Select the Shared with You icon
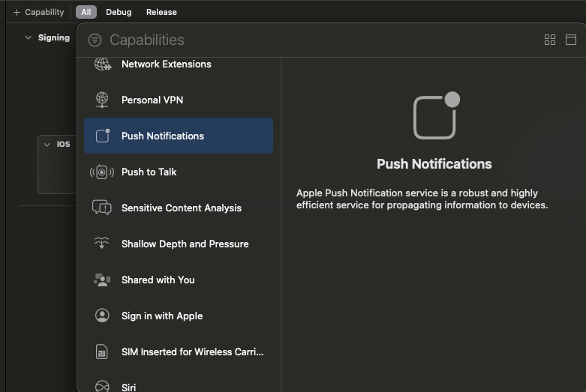The height and width of the screenshot is (392, 586). click(102, 280)
